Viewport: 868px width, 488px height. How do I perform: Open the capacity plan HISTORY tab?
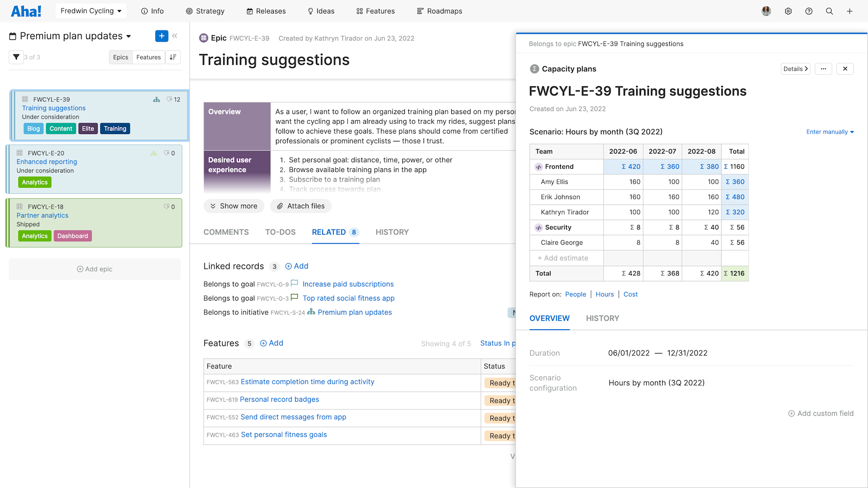[602, 318]
